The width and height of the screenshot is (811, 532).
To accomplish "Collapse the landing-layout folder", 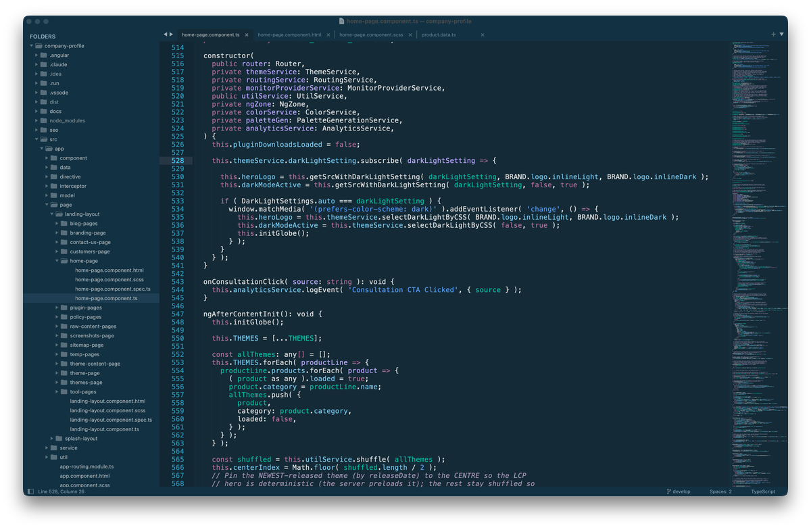I will coord(51,214).
